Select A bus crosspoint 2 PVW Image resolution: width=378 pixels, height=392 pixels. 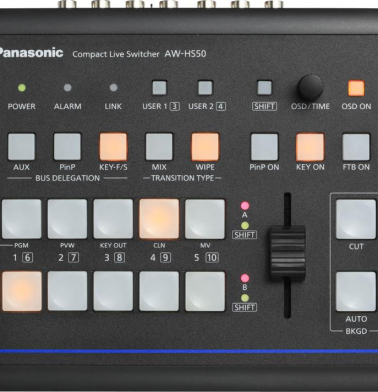click(67, 219)
